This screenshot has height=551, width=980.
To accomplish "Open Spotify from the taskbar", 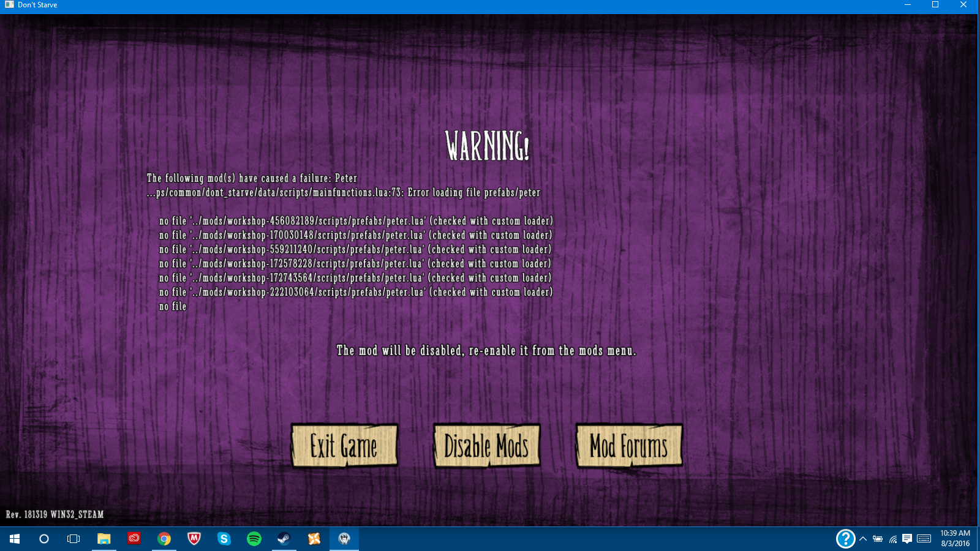I will point(254,539).
